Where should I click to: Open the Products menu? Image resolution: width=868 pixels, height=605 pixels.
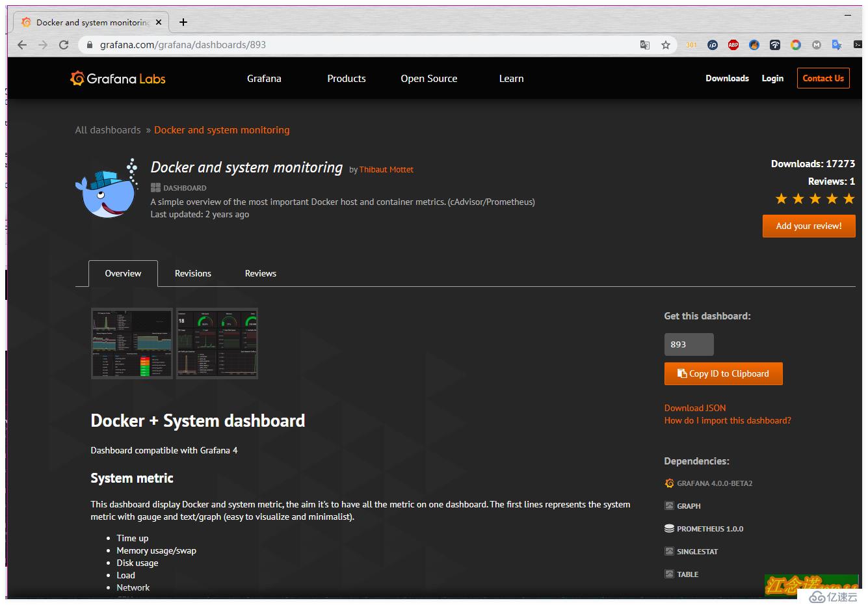tap(347, 79)
